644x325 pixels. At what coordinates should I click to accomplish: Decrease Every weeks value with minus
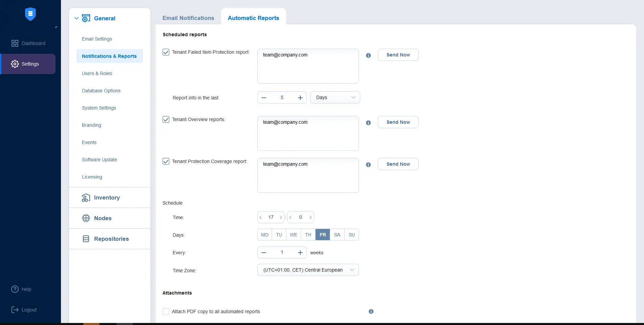coord(264,253)
